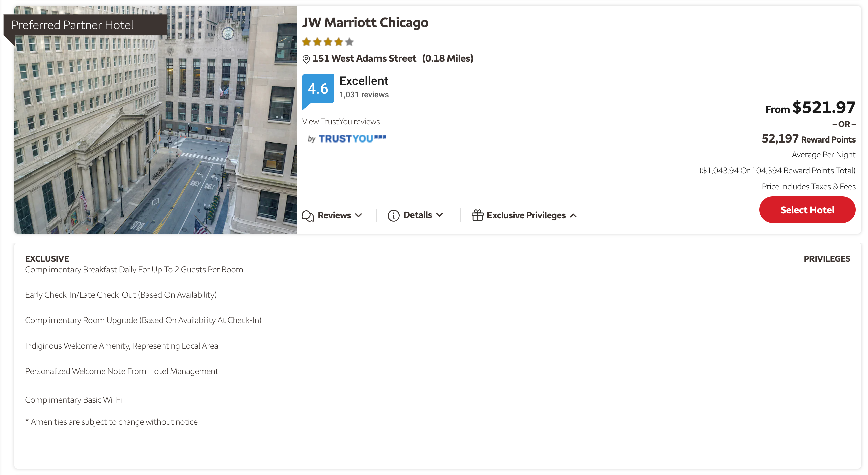Click the 1,031 reviews count
The width and height of the screenshot is (868, 475).
click(x=364, y=95)
